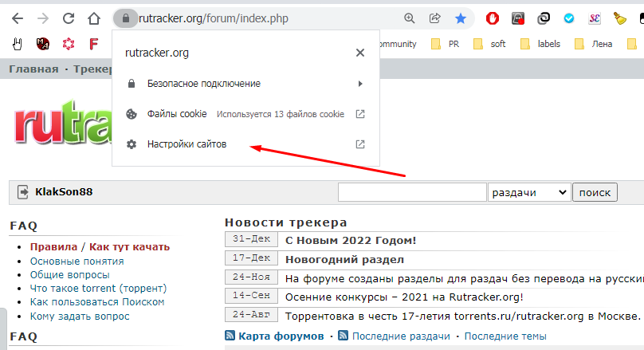Open news Новогодний раздел
Screen dimensions: 644x350
click(x=344, y=260)
